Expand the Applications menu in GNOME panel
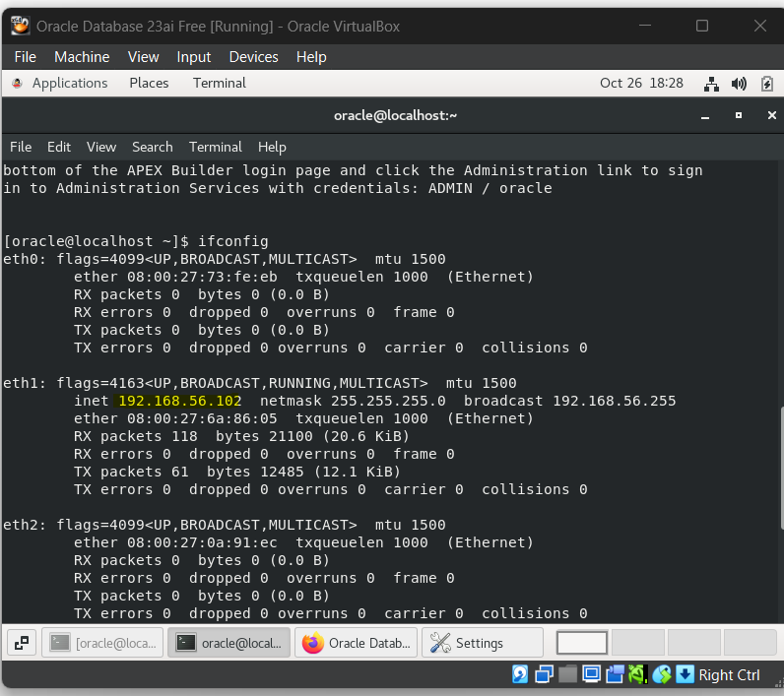The image size is (784, 696). pos(60,84)
